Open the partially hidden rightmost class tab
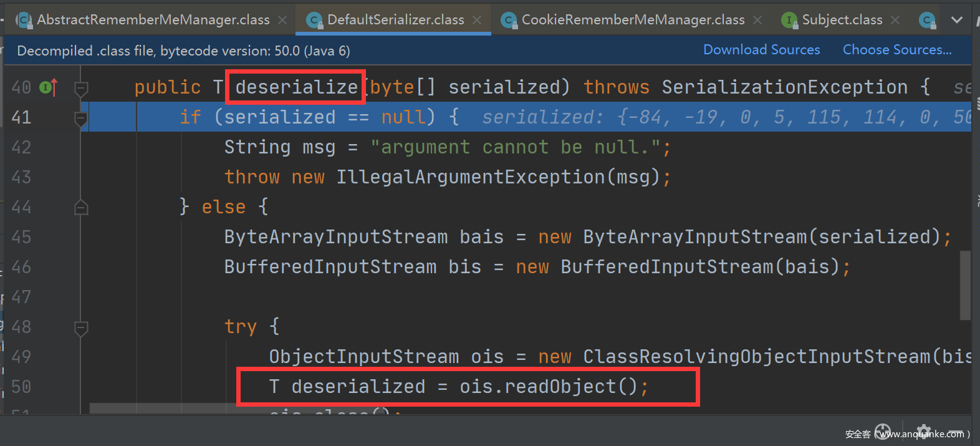Screen dimensions: 980x446 click(x=927, y=21)
